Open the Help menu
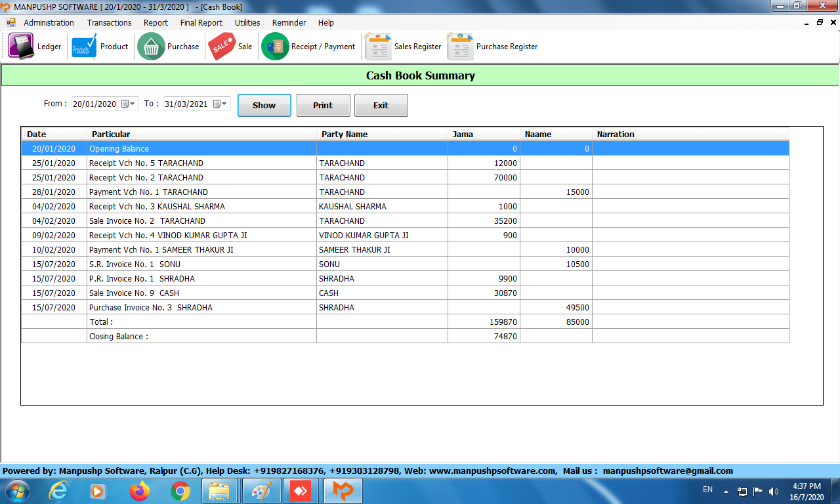840x504 pixels. click(325, 22)
